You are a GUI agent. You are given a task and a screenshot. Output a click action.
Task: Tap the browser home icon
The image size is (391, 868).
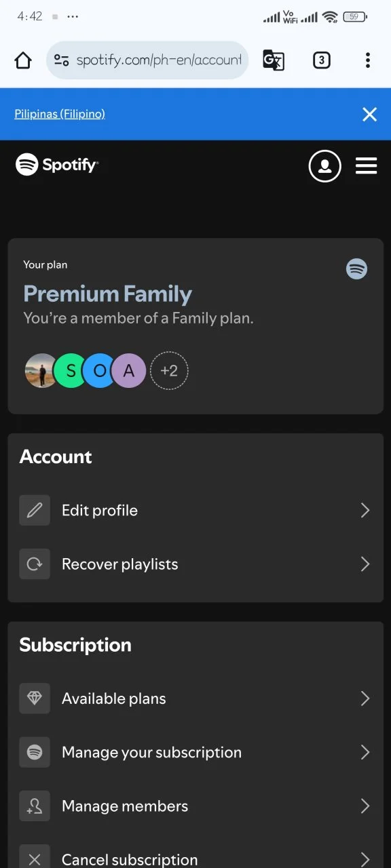coord(23,60)
